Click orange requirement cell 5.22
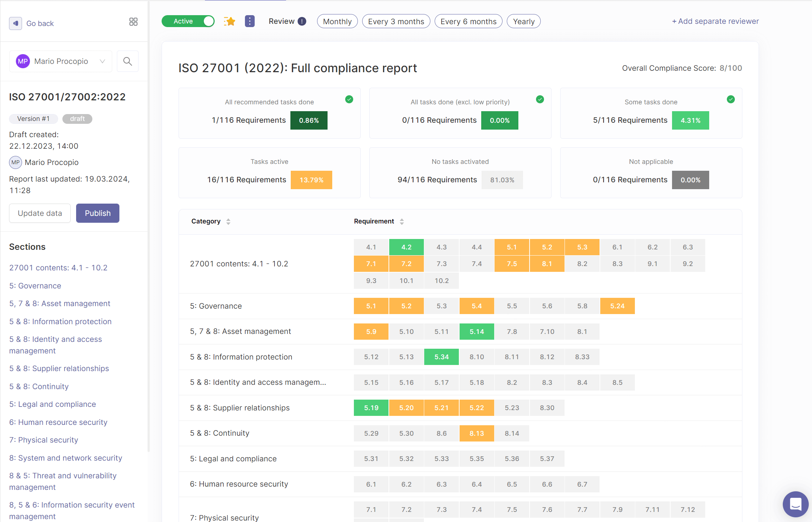This screenshot has width=812, height=522. point(477,408)
